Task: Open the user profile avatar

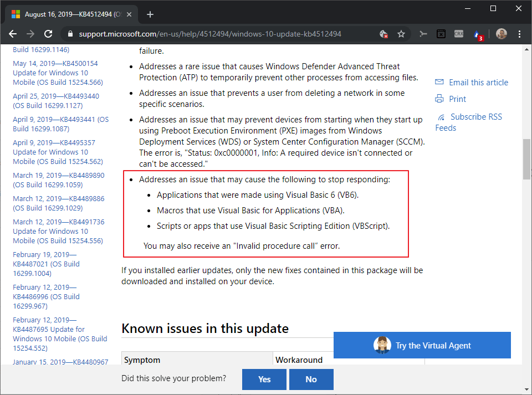Action: pyautogui.click(x=501, y=34)
